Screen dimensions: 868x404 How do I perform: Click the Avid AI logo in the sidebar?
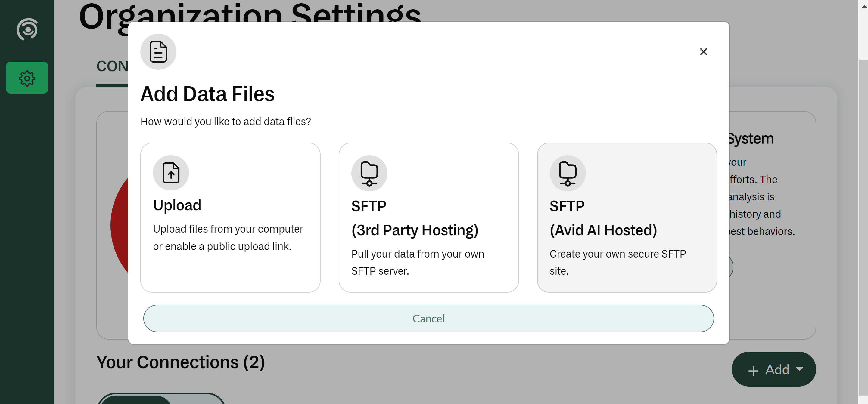click(27, 29)
